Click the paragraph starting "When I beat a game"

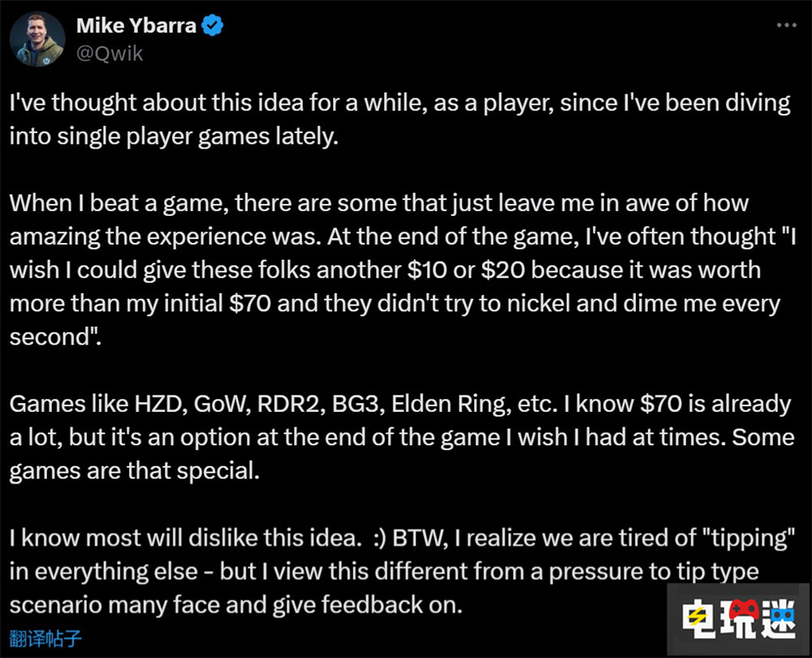[x=403, y=270]
